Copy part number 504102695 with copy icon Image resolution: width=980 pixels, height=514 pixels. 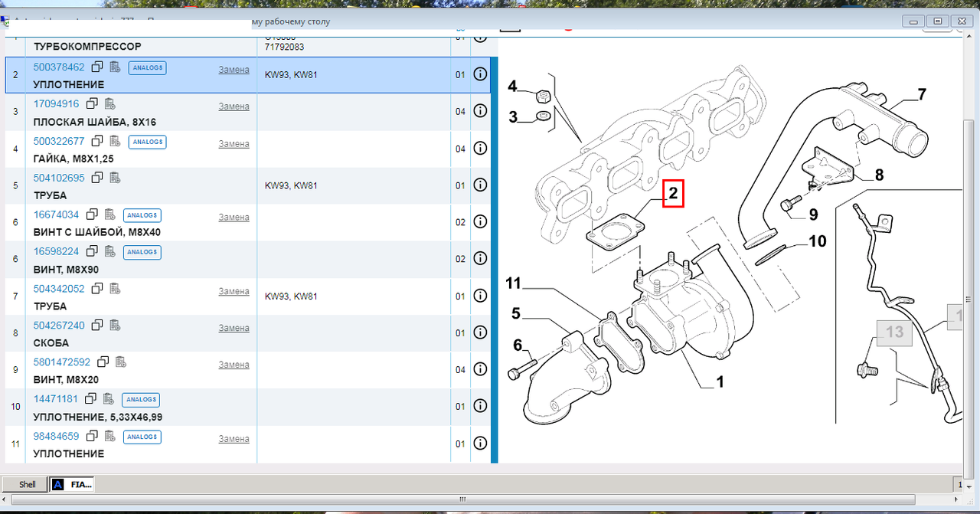point(97,178)
